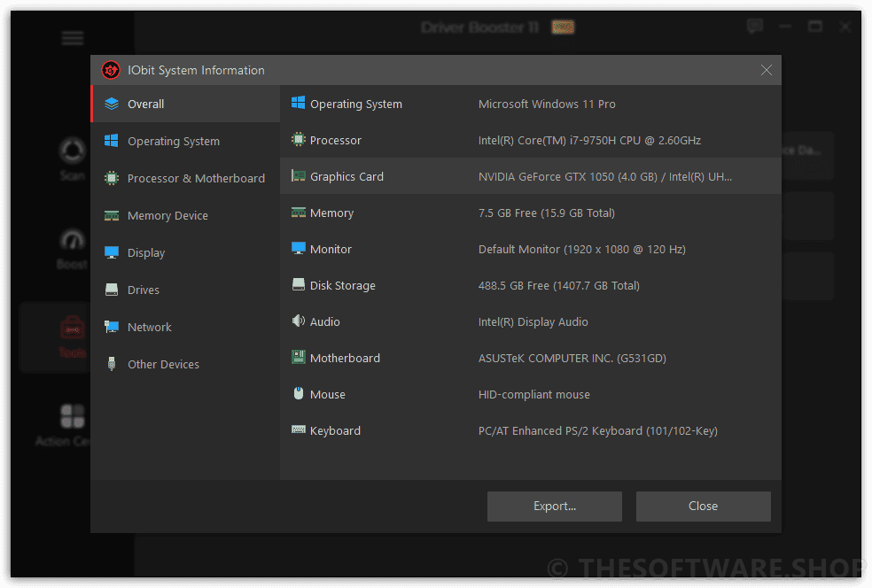The width and height of the screenshot is (872, 588).
Task: Click the Action Center icon in Driver Booster
Action: point(73,416)
